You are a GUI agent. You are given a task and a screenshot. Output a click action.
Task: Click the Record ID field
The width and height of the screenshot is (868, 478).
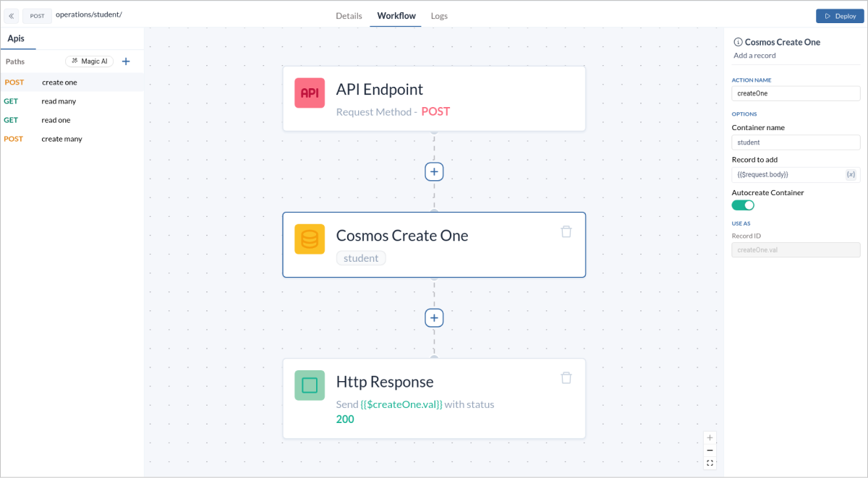(796, 249)
